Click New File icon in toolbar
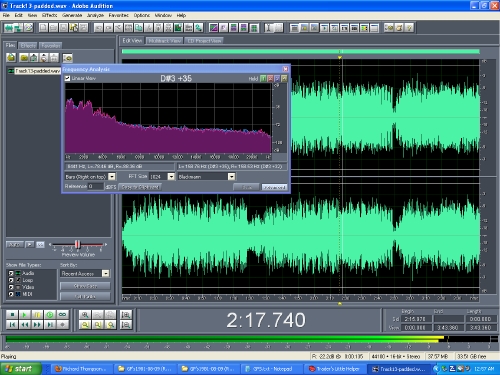This screenshot has height=375, width=500. (x=43, y=28)
